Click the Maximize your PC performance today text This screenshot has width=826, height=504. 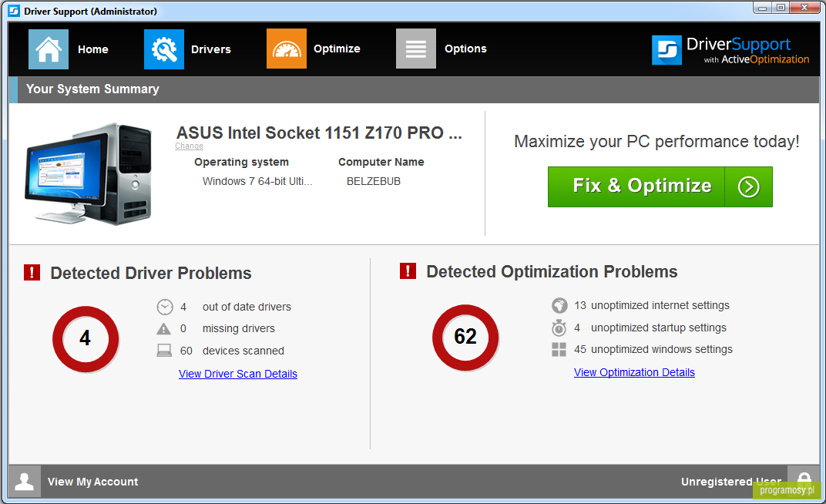pyautogui.click(x=657, y=141)
